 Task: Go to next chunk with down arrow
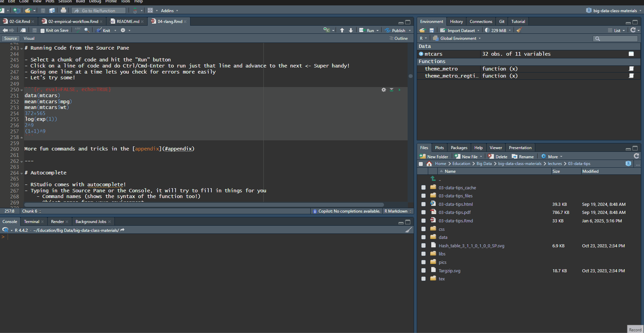coord(351,30)
